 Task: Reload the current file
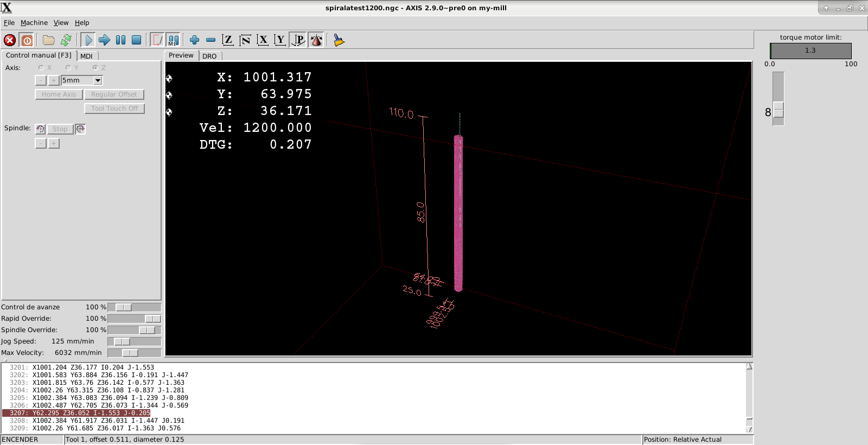click(x=66, y=40)
